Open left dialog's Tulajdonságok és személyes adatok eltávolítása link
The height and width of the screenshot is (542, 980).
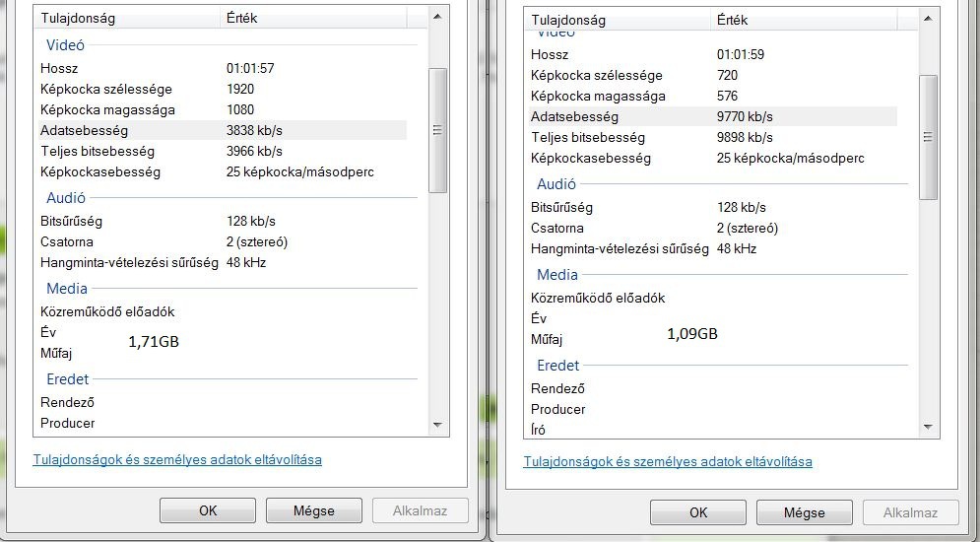pyautogui.click(x=177, y=459)
